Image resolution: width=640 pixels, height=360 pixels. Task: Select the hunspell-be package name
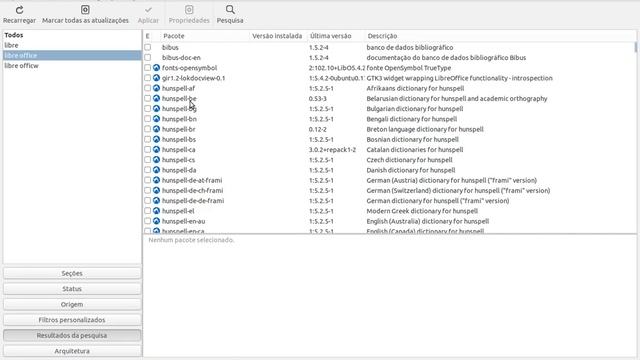pyautogui.click(x=179, y=98)
